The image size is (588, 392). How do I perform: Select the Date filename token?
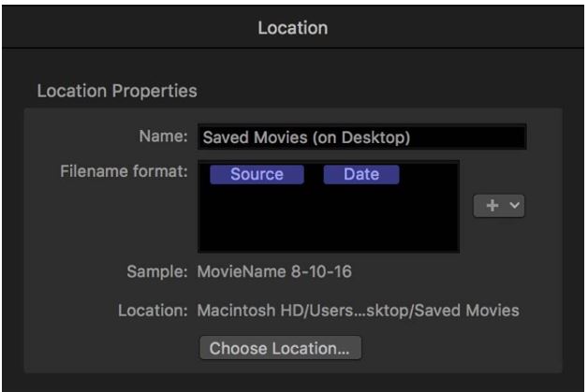click(361, 175)
